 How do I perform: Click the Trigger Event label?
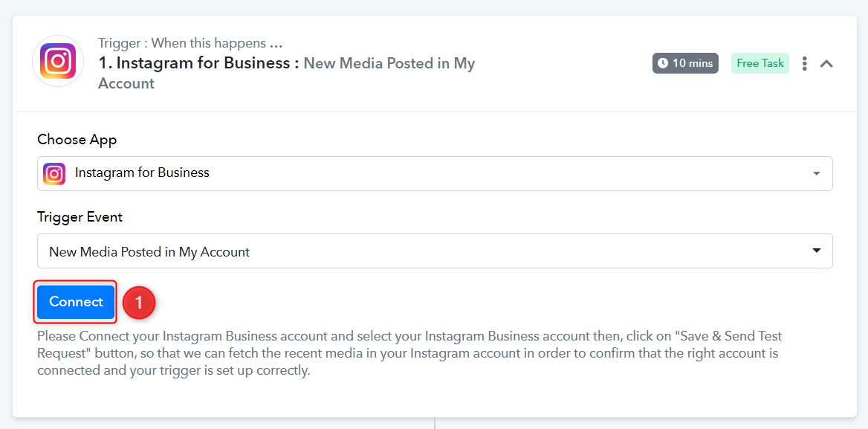pos(80,217)
